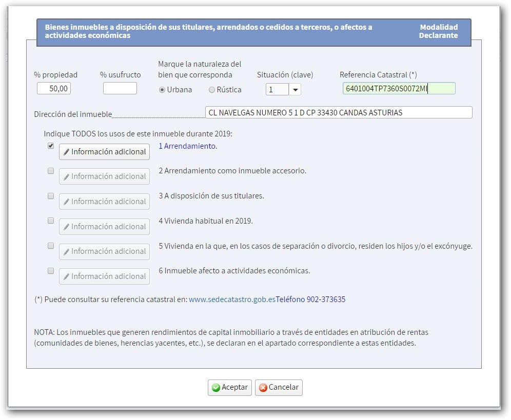Click the '6 Inmueble afecto a actividades económicas.' text

tap(234, 271)
